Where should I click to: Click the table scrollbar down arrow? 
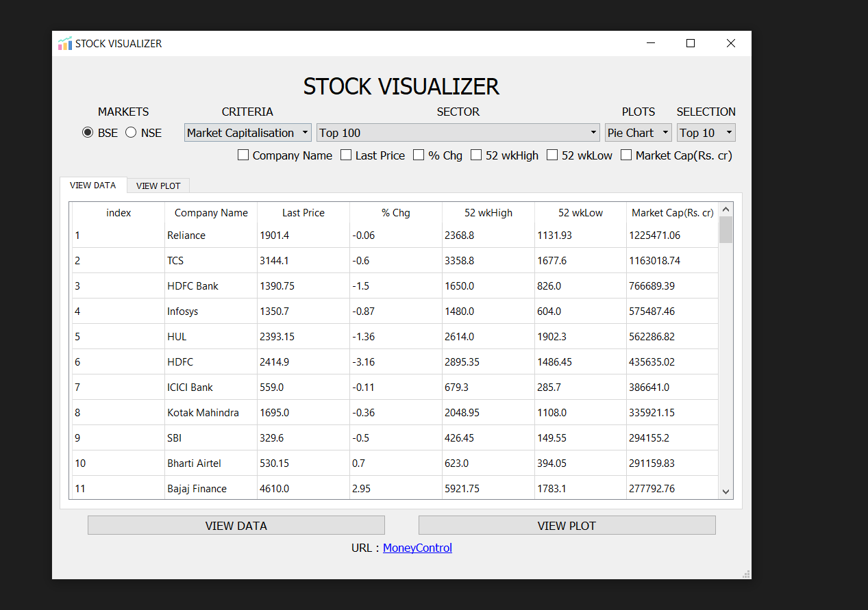[726, 492]
